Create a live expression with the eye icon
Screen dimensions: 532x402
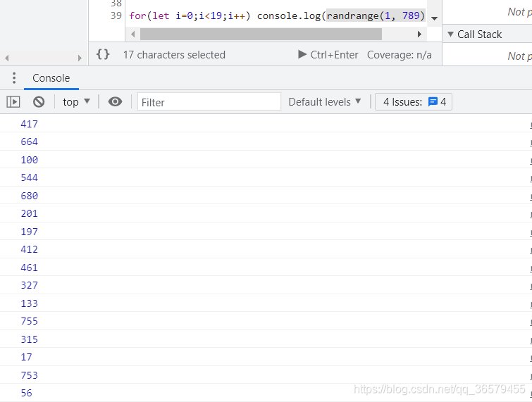[x=115, y=101]
